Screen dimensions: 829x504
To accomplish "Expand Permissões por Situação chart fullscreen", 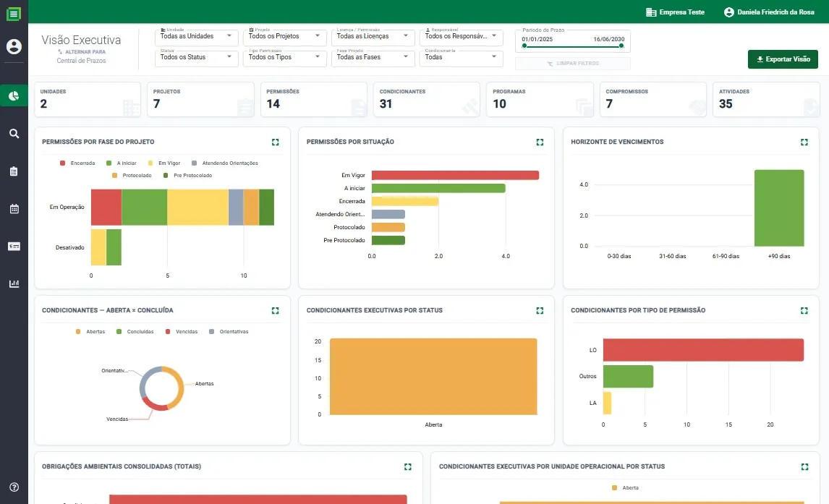I will point(540,142).
